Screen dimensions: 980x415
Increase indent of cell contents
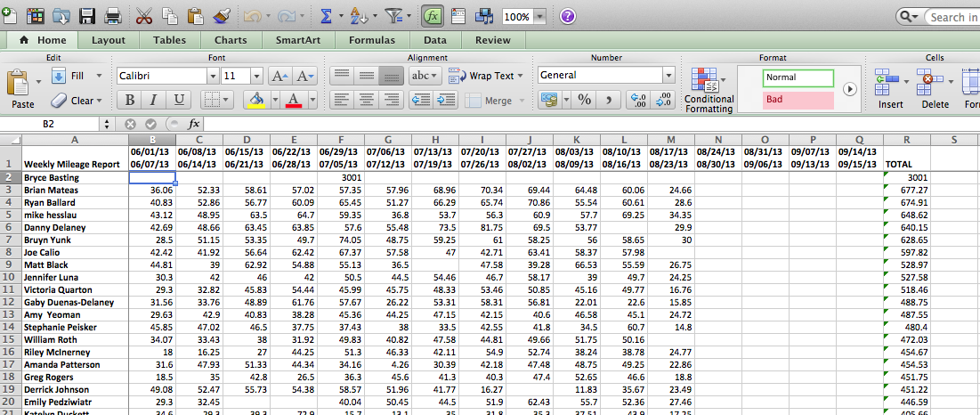pyautogui.click(x=446, y=100)
